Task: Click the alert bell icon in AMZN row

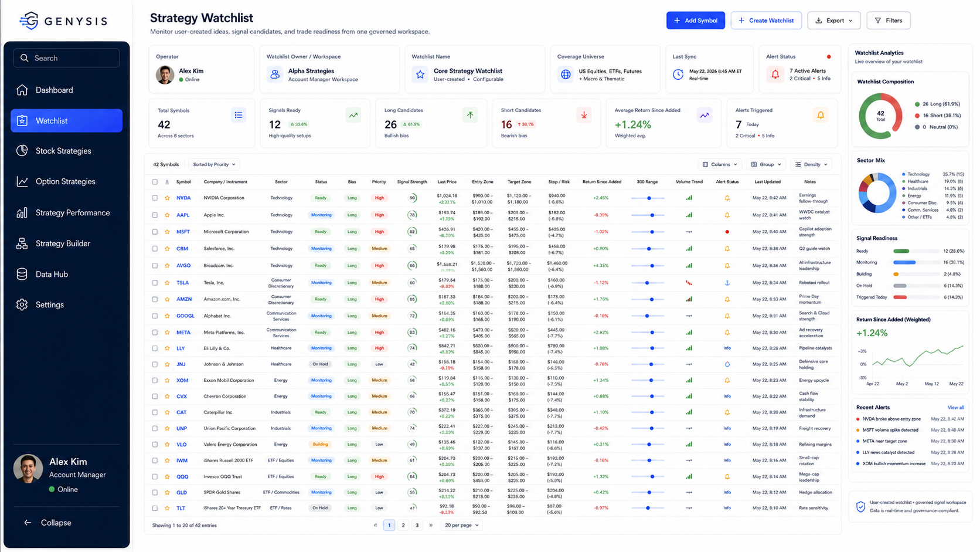Action: [x=727, y=299]
